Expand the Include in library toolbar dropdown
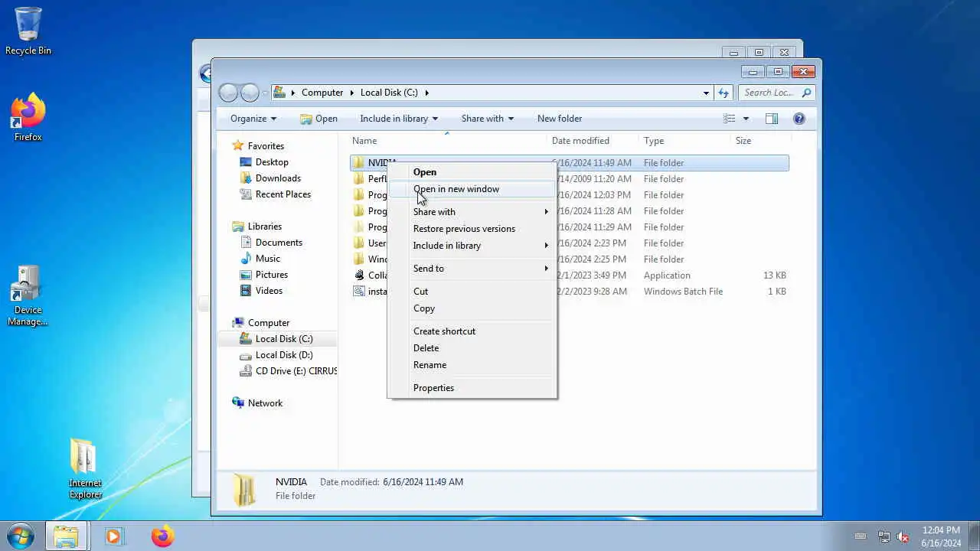 399,119
